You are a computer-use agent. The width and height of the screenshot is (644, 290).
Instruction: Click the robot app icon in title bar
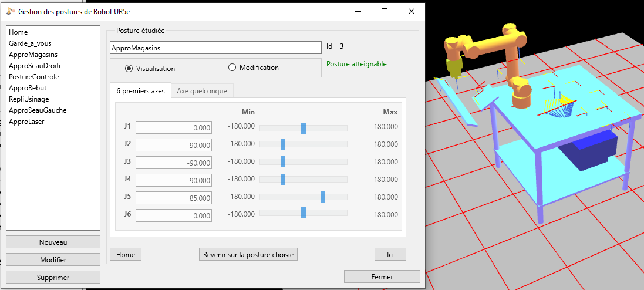[11, 11]
